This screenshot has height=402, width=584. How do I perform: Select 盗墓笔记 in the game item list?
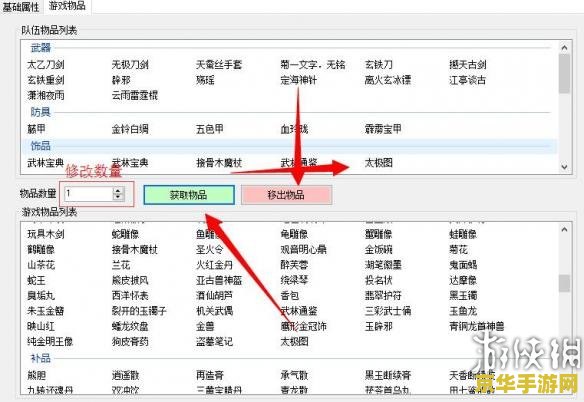(214, 342)
